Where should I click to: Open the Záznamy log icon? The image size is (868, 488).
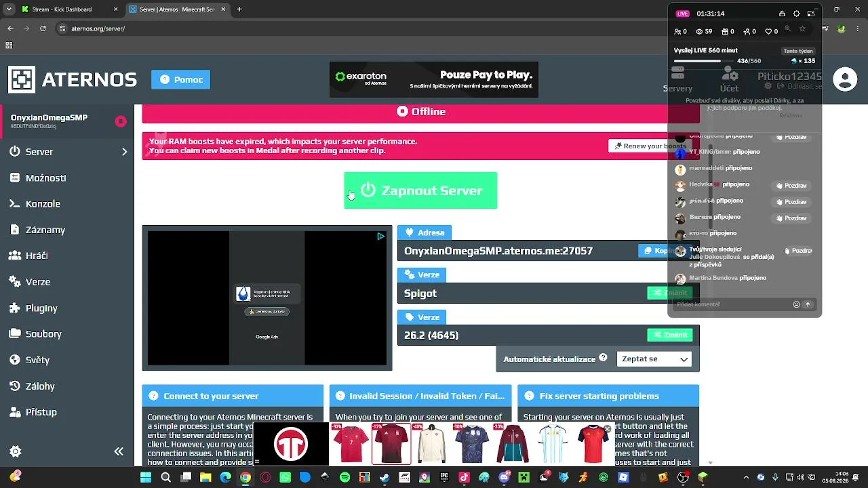[x=14, y=230]
